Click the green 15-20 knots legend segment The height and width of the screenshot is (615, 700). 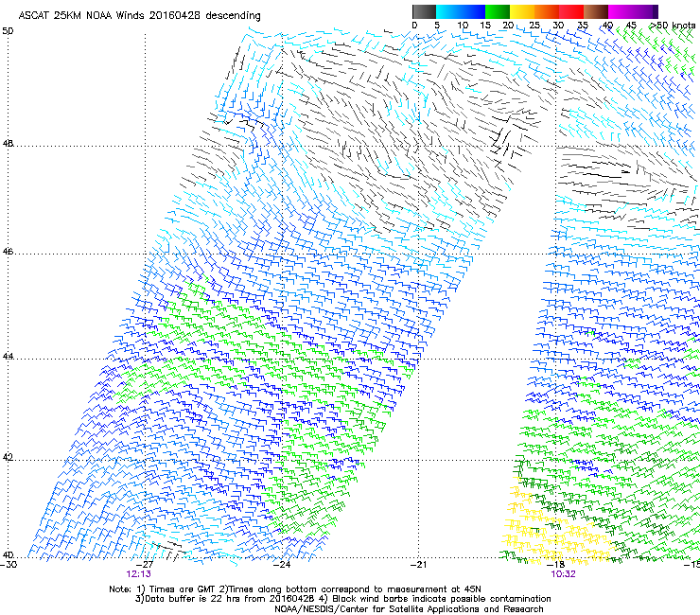[x=498, y=11]
